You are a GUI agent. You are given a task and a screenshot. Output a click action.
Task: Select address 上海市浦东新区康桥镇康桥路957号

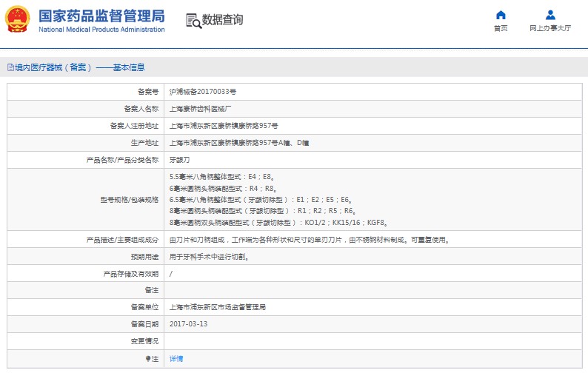click(224, 126)
